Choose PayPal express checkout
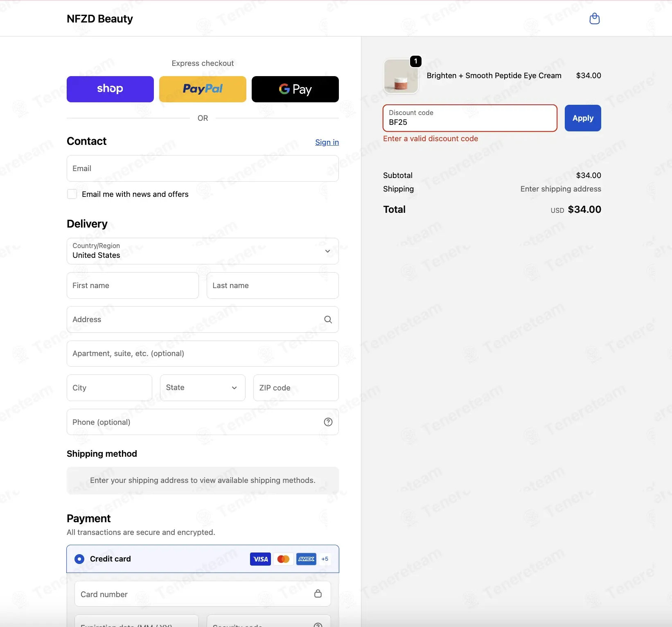This screenshot has width=672, height=627. pos(203,89)
